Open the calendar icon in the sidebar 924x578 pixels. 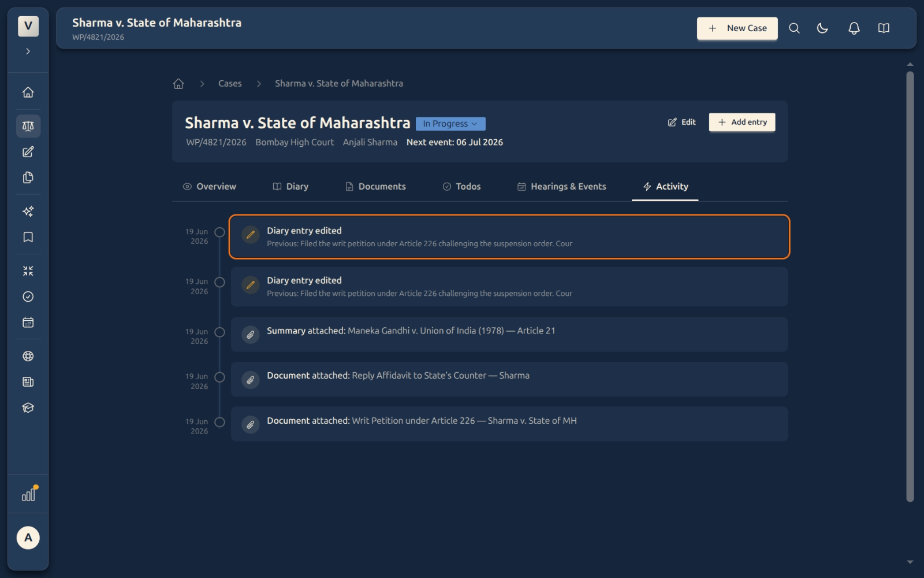pyautogui.click(x=28, y=323)
